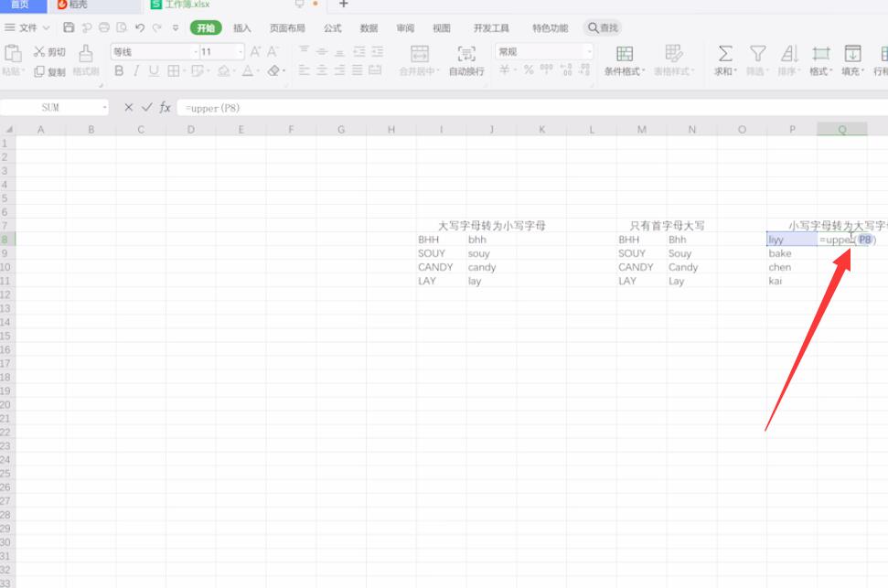Toggle Italic formatting
The image size is (888, 588).
pyautogui.click(x=136, y=70)
